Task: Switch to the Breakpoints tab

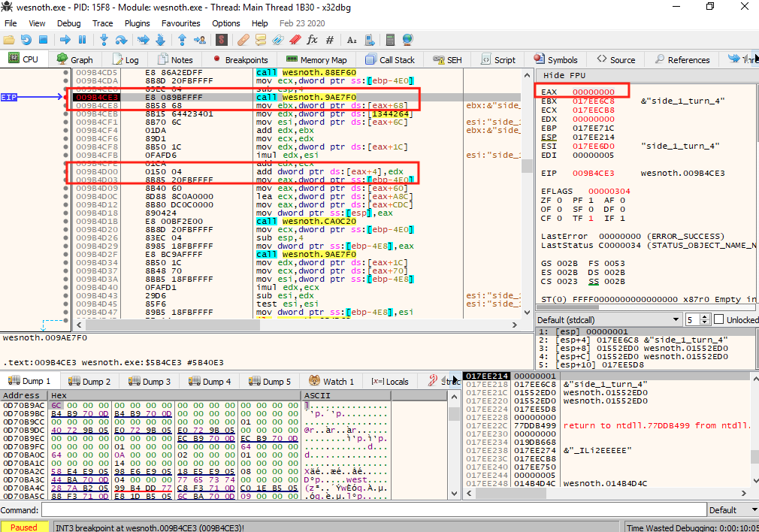Action: click(240, 59)
